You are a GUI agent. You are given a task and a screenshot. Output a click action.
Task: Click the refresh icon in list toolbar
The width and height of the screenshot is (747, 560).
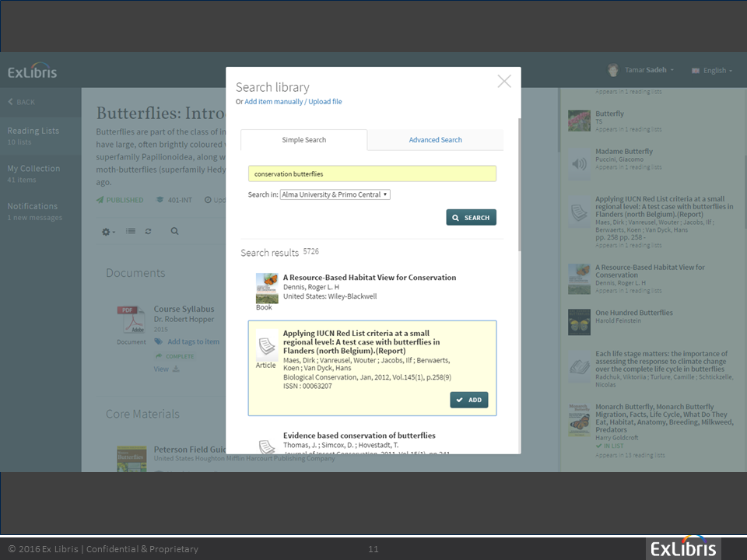pos(148,232)
